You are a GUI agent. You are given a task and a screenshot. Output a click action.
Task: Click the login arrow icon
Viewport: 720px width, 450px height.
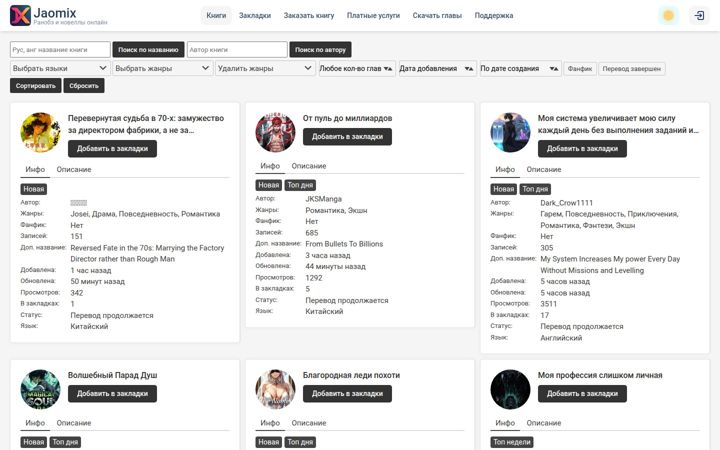coord(699,16)
